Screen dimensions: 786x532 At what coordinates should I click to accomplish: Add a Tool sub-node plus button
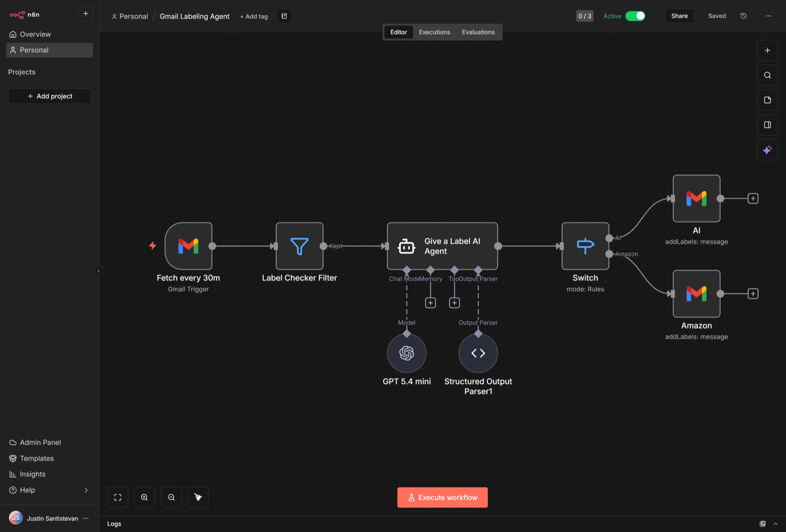tap(454, 303)
